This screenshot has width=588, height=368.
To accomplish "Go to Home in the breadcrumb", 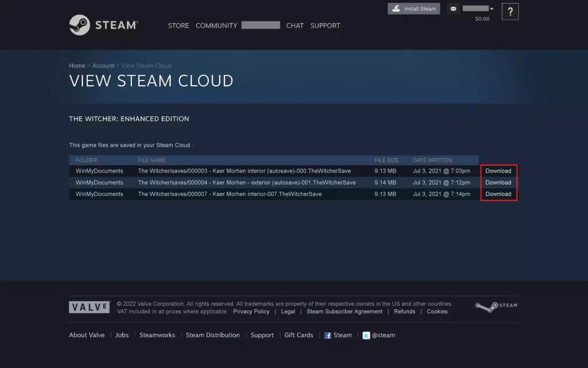I will tap(77, 66).
